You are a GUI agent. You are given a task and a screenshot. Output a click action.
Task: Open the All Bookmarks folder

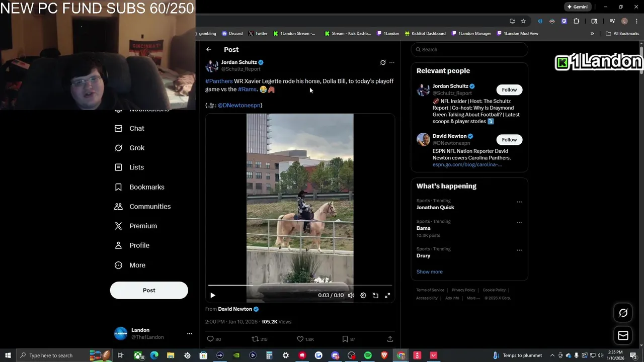[x=622, y=34]
